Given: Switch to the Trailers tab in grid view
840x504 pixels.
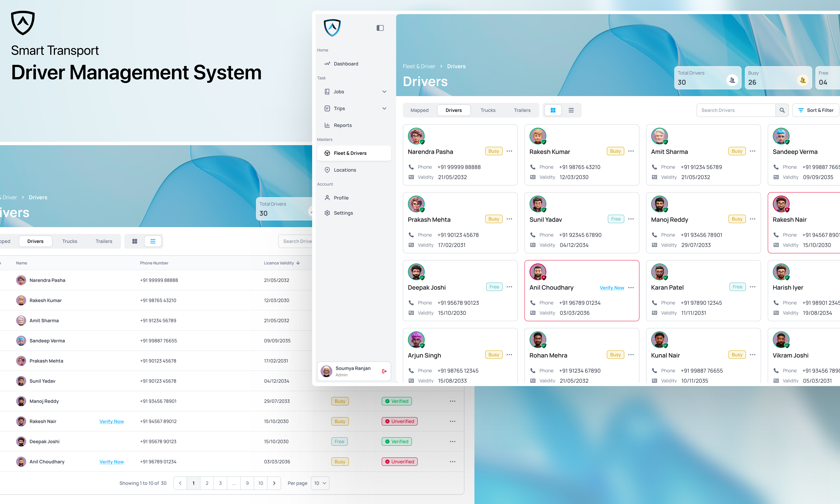Looking at the screenshot, I should (522, 110).
